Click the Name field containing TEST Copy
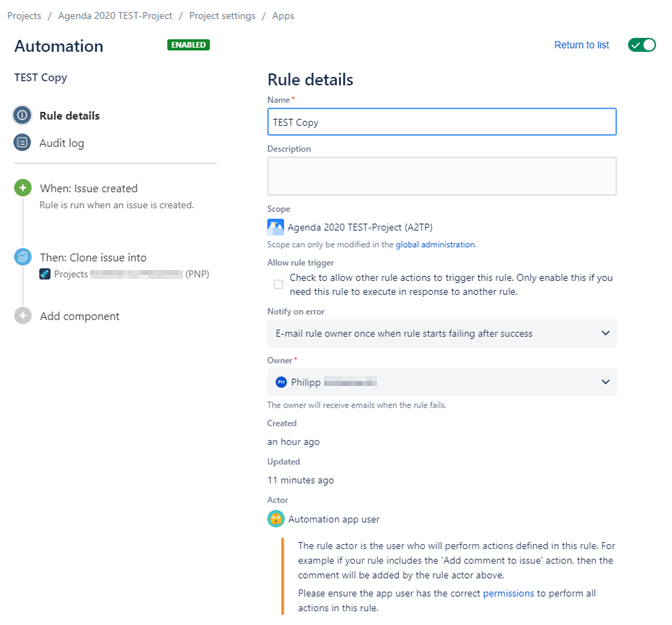The height and width of the screenshot is (625, 672). [442, 122]
